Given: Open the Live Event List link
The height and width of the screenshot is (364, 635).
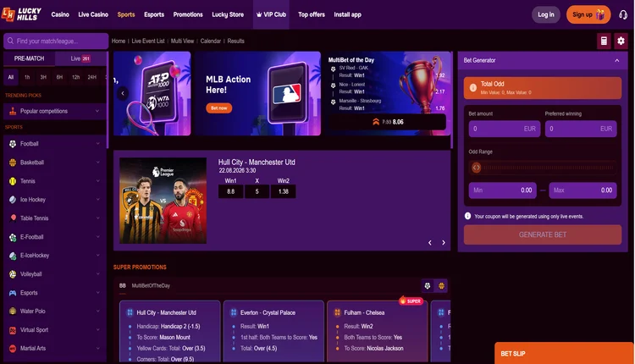Looking at the screenshot, I should [x=148, y=41].
